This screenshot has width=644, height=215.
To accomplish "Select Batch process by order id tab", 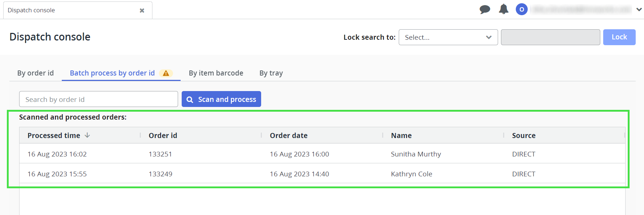I will point(112,73).
